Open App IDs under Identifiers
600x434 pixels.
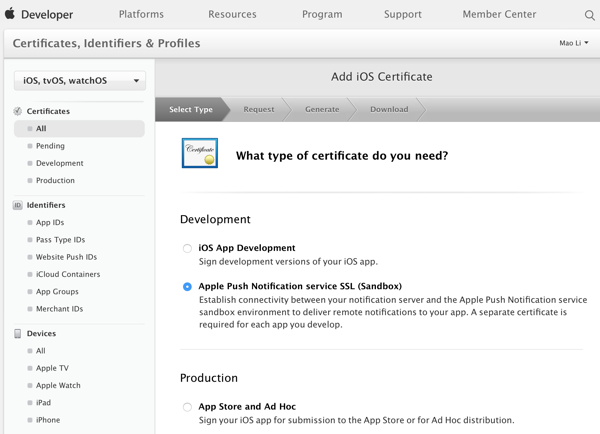50,222
